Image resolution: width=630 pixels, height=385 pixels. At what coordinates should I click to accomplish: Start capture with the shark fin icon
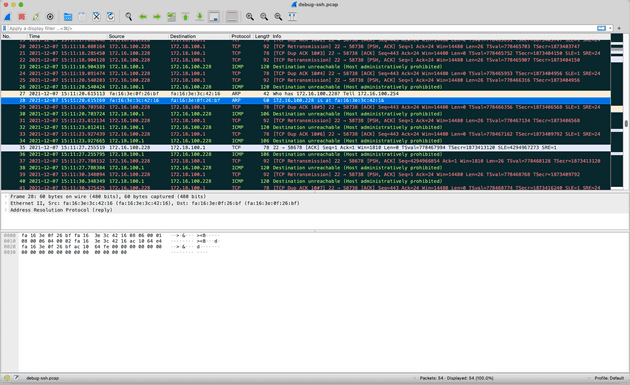click(8, 17)
